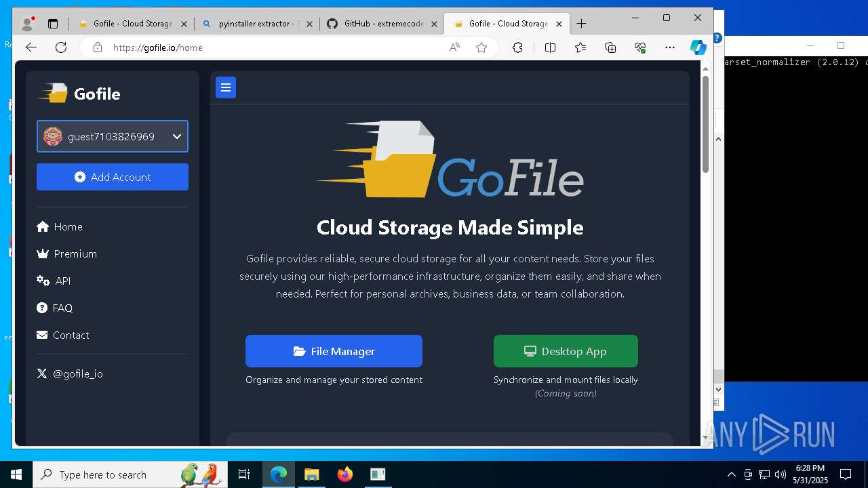Click the taskbar clock 6:28 PM
The image size is (868, 488).
coord(810,474)
